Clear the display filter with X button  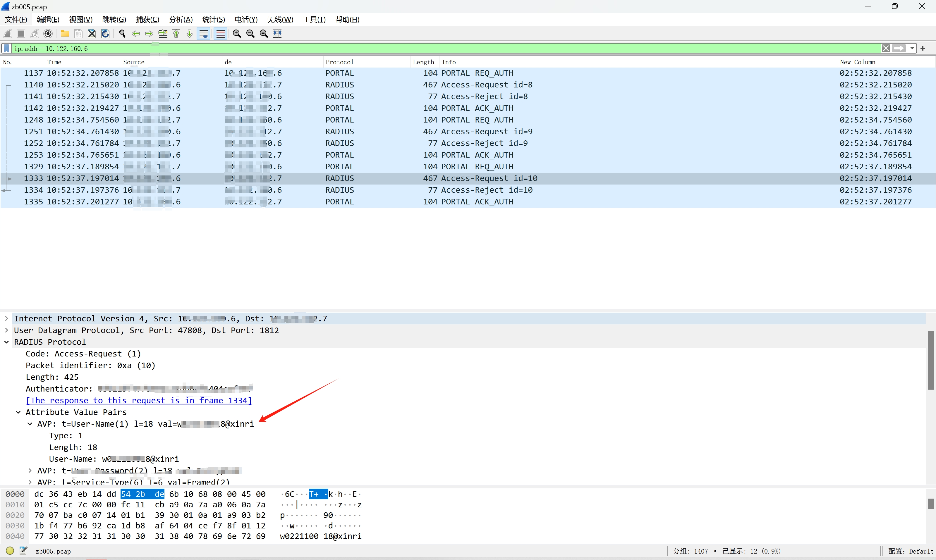886,48
